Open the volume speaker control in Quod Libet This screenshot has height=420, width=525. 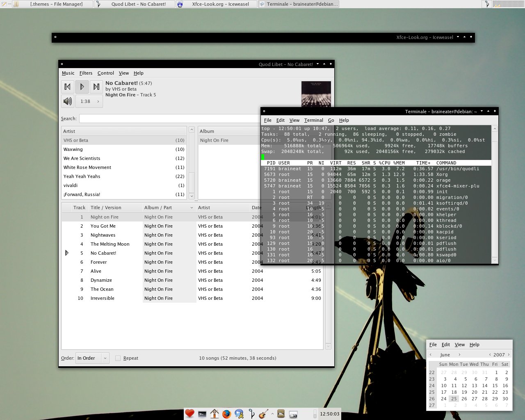(x=68, y=101)
